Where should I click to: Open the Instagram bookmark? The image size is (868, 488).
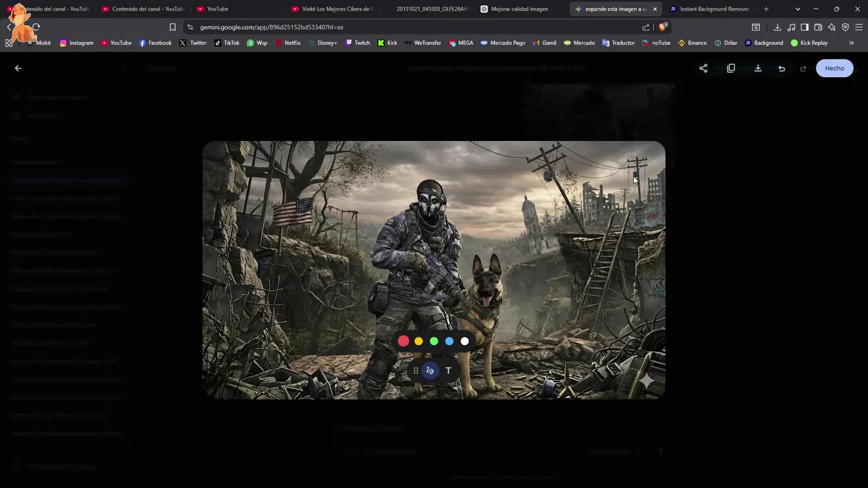(x=77, y=43)
